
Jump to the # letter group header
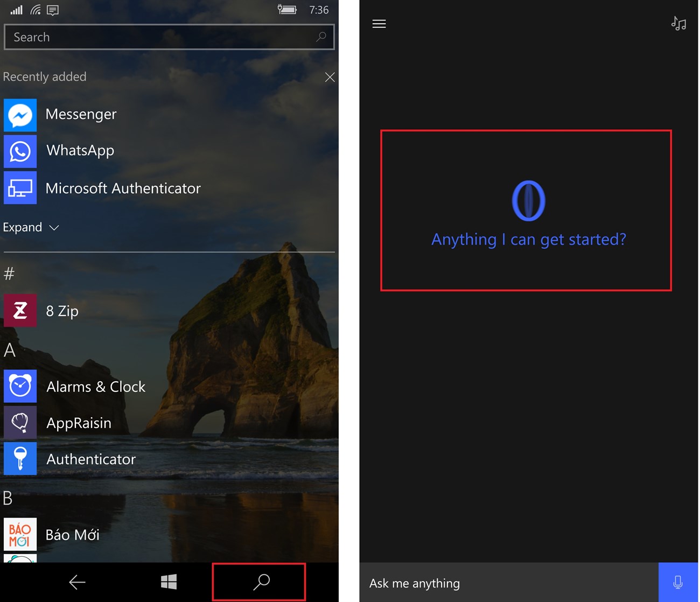(9, 274)
